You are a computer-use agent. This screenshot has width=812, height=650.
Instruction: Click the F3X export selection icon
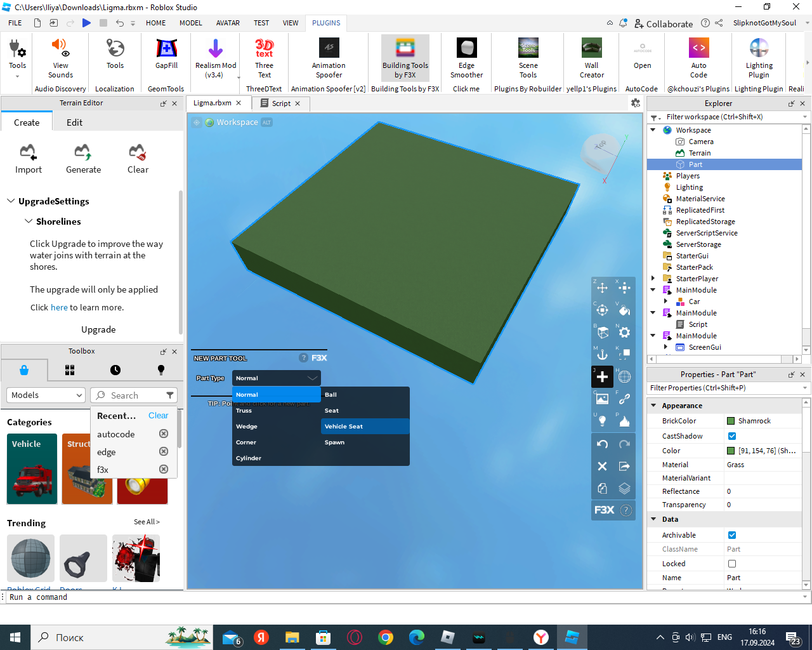click(x=624, y=466)
